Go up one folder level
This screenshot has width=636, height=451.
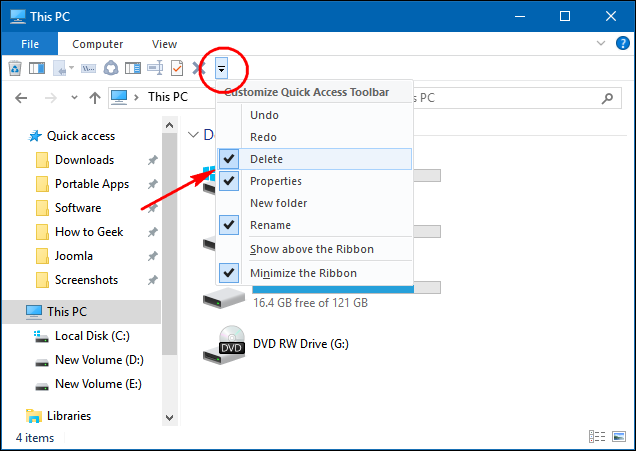tap(93, 97)
